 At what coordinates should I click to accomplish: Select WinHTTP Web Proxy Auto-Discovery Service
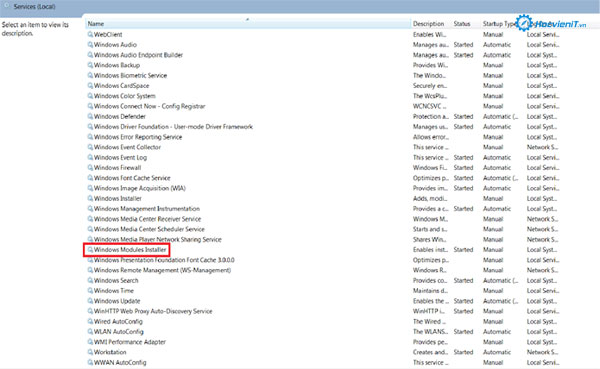click(x=153, y=311)
